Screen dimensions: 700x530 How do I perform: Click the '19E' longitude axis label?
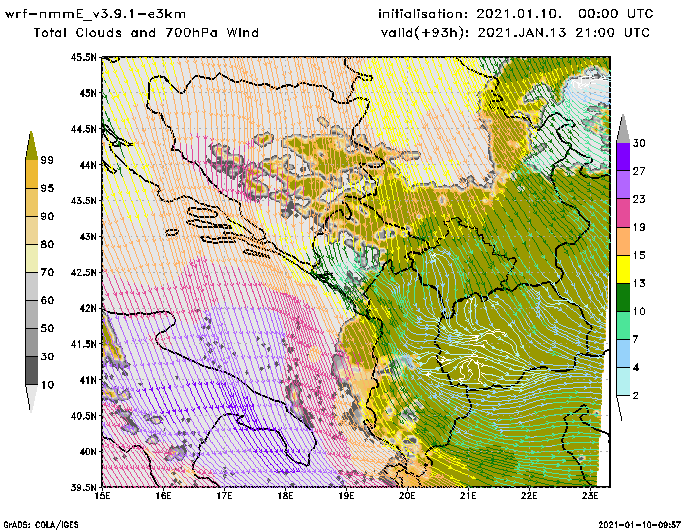[x=346, y=496]
